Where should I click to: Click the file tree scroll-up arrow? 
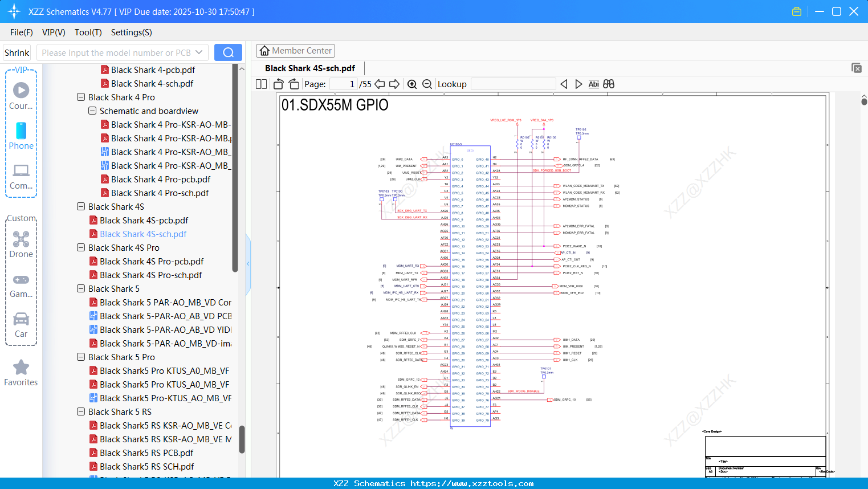[242, 68]
